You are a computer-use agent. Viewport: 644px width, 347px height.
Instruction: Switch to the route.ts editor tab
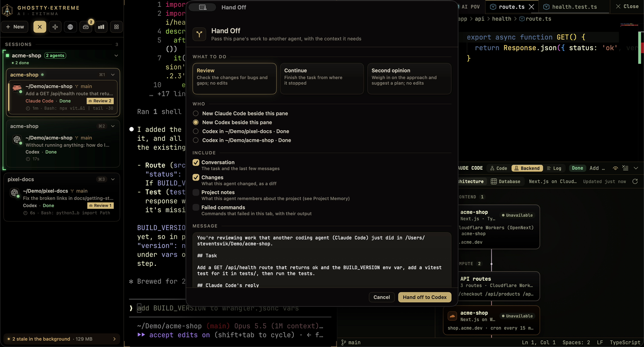[x=512, y=7]
